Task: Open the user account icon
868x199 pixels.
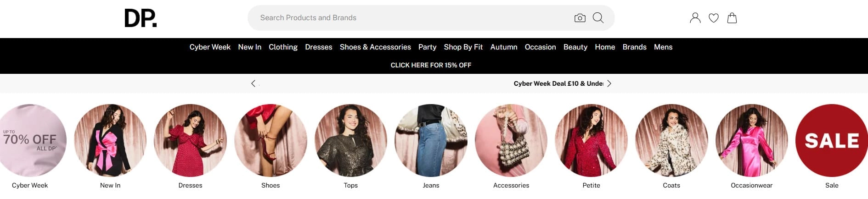Action: click(695, 18)
